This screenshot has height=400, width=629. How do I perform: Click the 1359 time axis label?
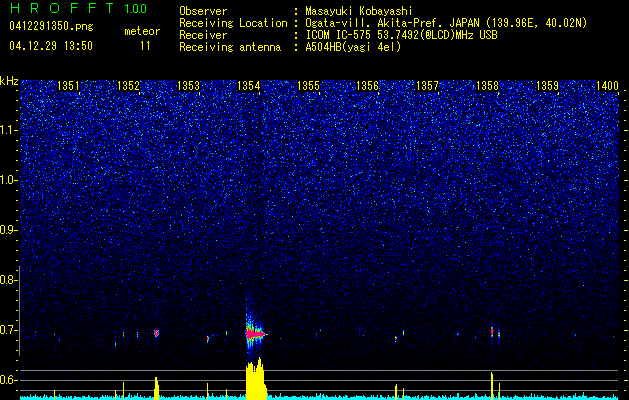(547, 86)
